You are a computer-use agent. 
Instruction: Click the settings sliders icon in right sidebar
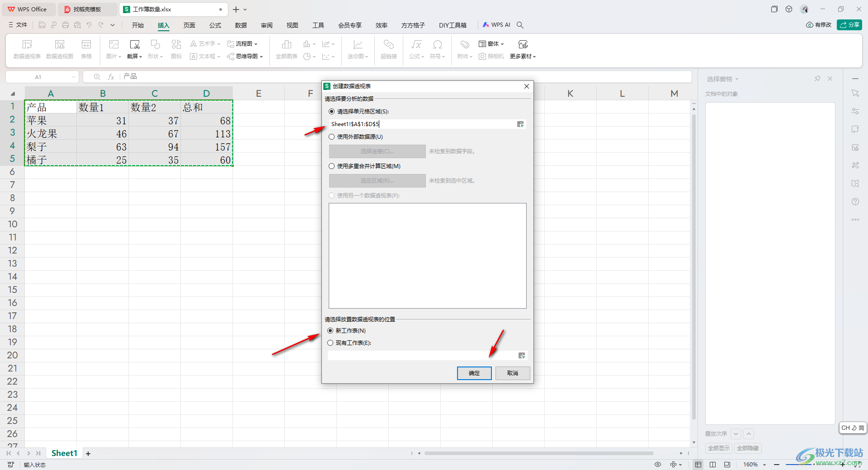(855, 111)
